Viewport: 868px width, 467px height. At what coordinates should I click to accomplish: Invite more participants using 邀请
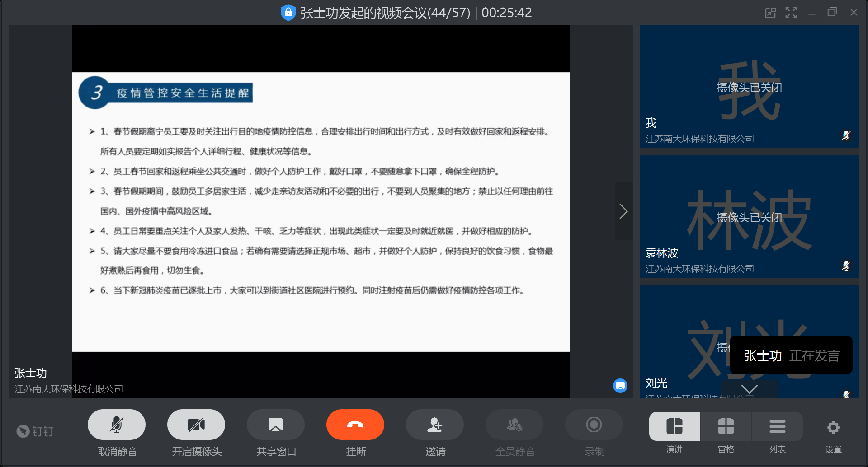[x=434, y=425]
